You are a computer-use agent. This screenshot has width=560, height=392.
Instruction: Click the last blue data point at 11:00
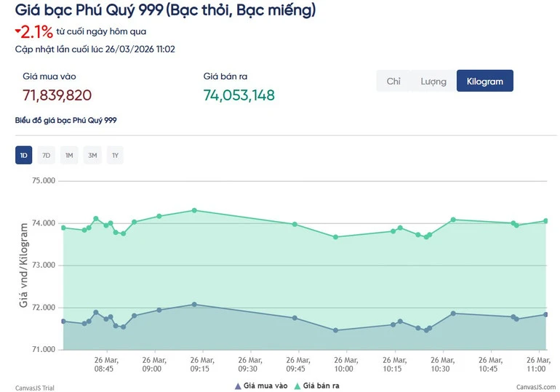click(x=545, y=314)
